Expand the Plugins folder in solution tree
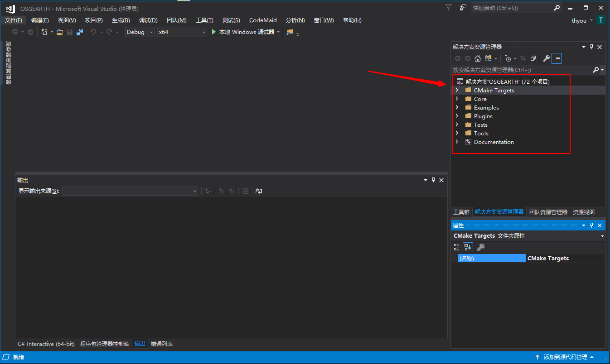 tap(457, 116)
